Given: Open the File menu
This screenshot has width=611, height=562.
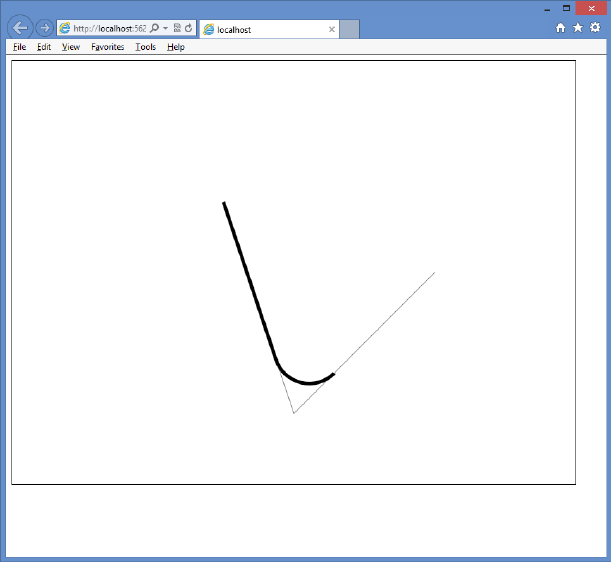Looking at the screenshot, I should pyautogui.click(x=19, y=47).
